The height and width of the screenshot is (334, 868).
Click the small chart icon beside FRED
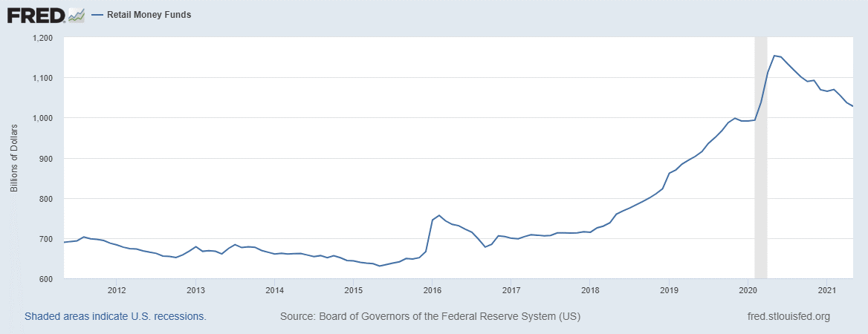tap(77, 14)
